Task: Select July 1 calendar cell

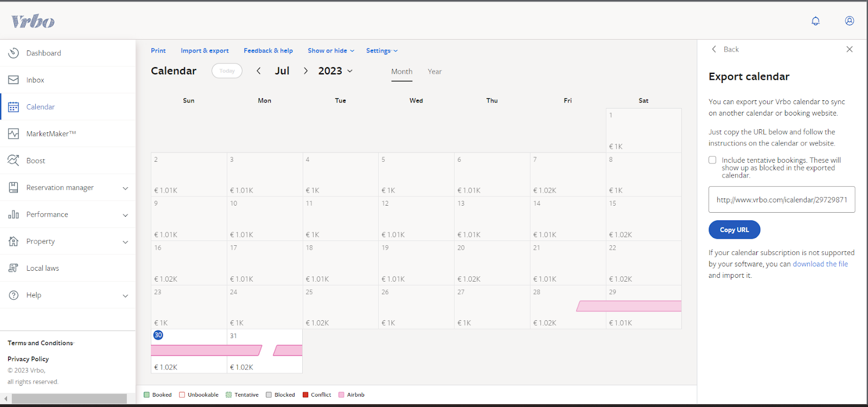Action: point(644,130)
